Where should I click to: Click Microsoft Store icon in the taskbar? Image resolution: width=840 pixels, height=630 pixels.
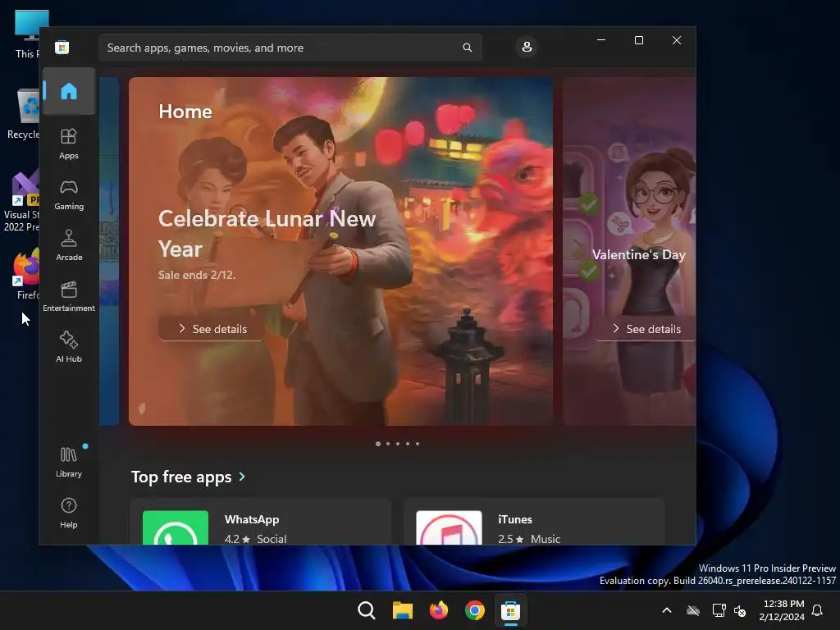[510, 610]
